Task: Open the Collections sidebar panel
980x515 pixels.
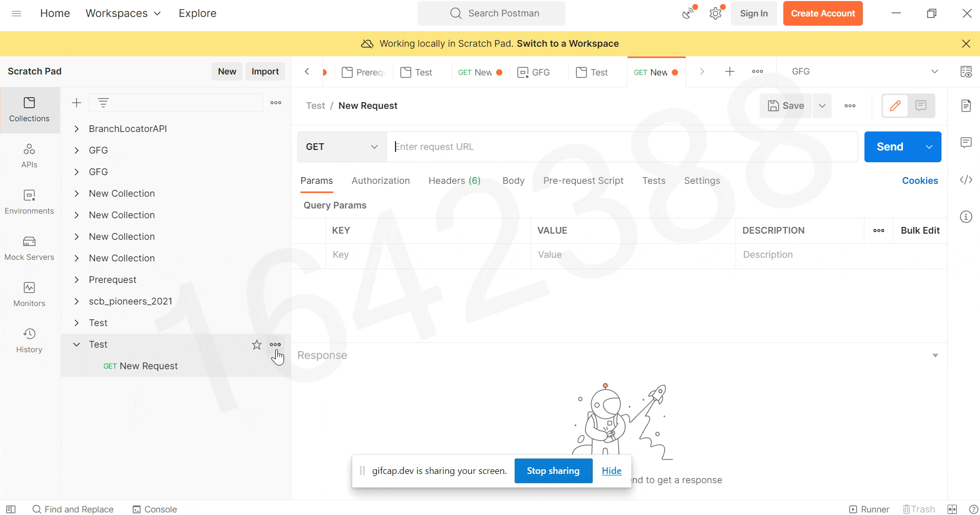Action: 29,110
